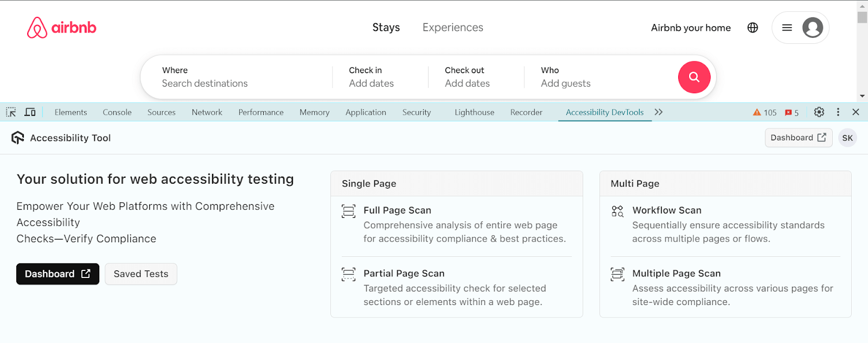Click the Single Page heading text

click(x=369, y=184)
